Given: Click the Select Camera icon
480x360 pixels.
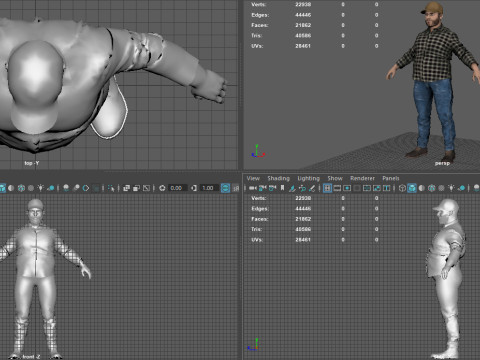Looking at the screenshot, I should [x=253, y=188].
